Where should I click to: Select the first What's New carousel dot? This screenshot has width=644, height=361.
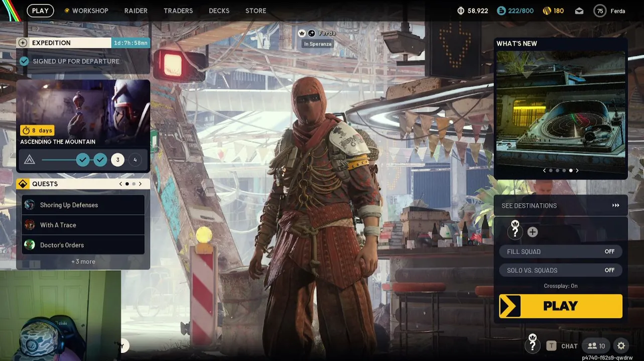(551, 170)
